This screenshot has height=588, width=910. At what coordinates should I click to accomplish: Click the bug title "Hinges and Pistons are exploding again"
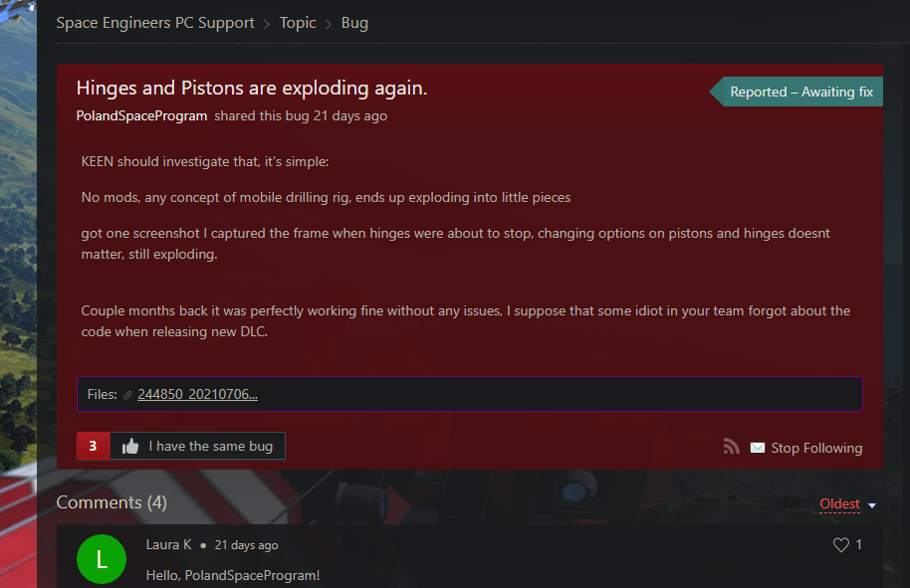251,89
